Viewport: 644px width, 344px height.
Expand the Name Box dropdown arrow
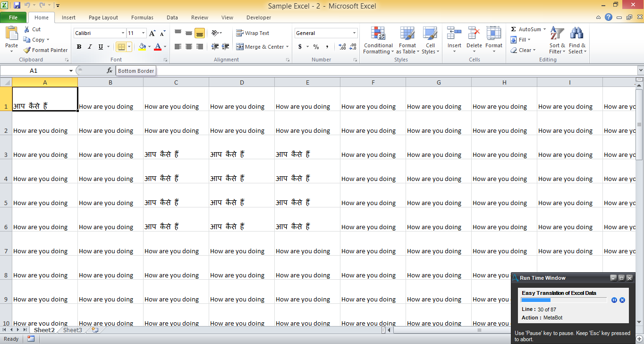[71, 71]
